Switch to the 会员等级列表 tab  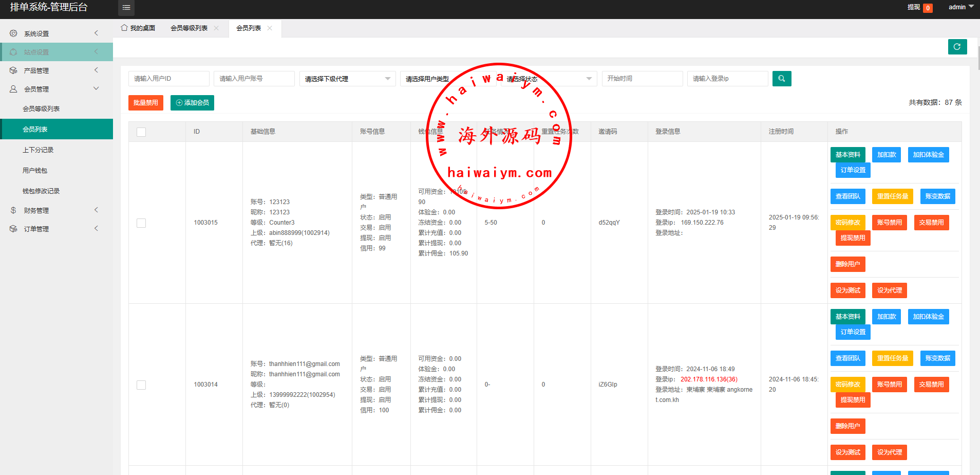[189, 28]
